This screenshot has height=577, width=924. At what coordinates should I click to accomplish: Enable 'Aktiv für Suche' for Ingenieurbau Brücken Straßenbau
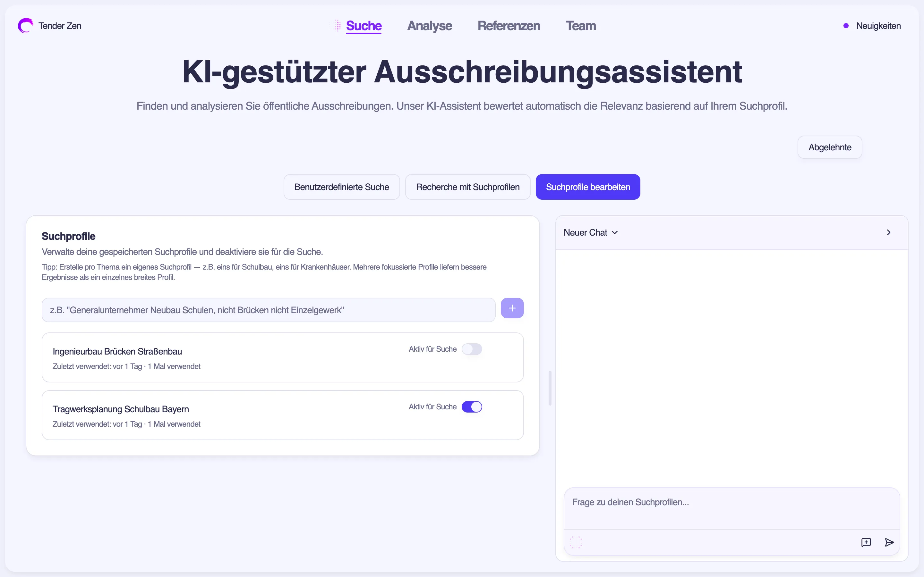[472, 349]
